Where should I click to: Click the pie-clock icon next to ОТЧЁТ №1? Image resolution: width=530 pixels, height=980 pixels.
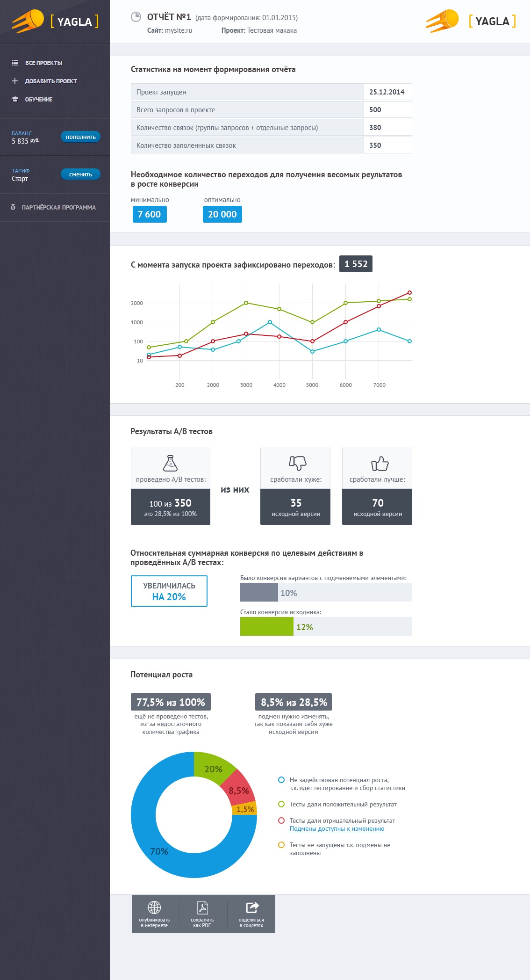136,17
